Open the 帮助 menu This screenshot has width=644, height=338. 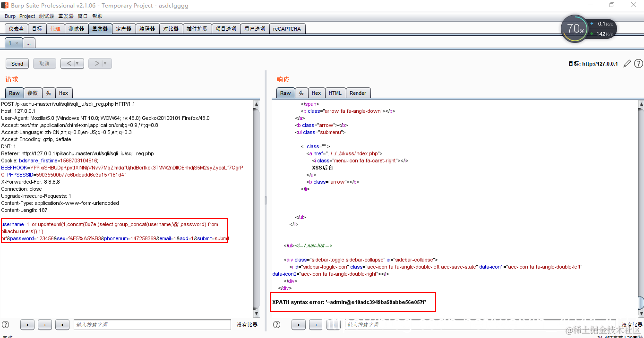point(97,16)
